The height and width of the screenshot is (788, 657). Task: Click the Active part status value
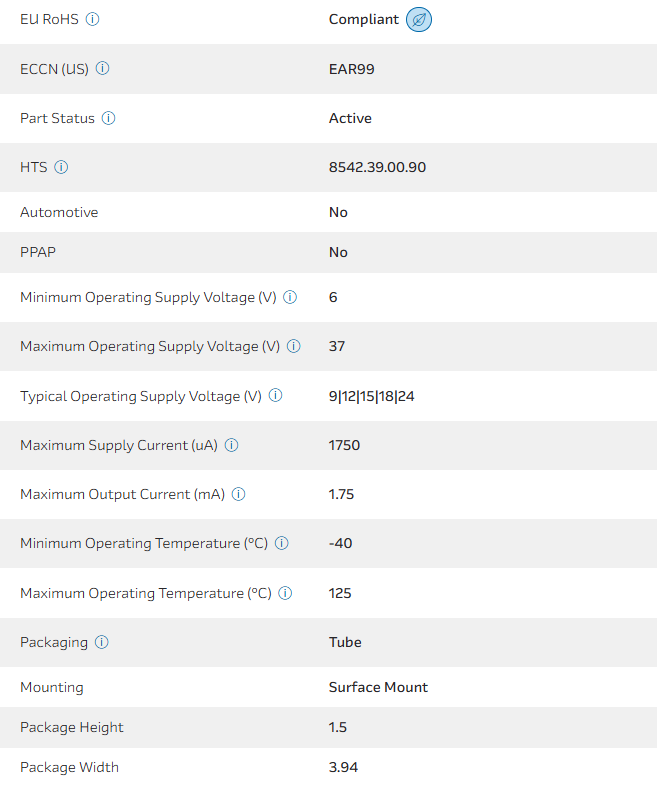(x=350, y=118)
